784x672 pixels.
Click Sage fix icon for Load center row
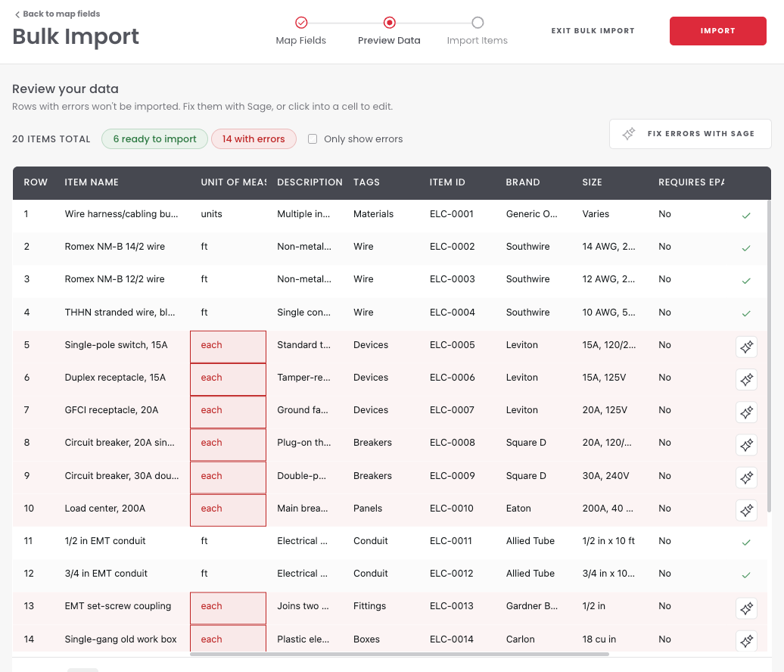pos(746,510)
